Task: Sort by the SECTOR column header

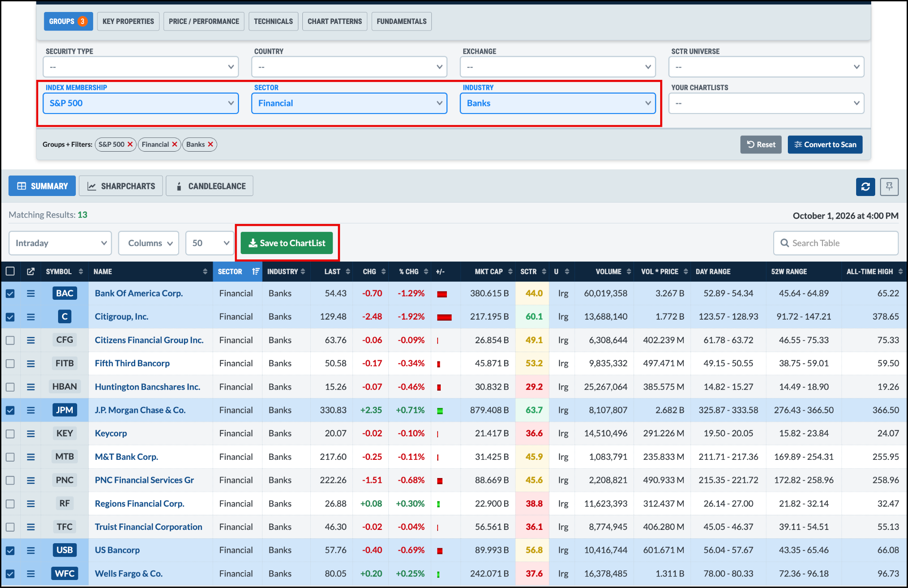Action: click(x=238, y=271)
